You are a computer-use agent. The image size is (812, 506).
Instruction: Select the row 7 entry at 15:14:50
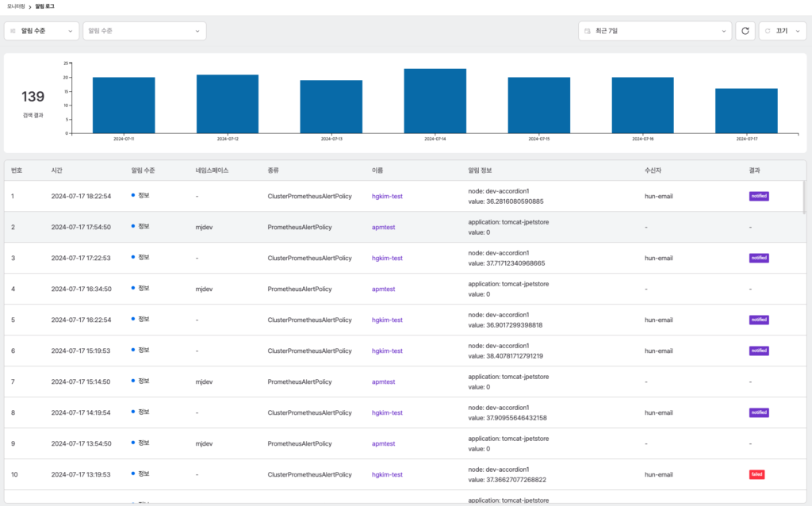click(x=405, y=381)
